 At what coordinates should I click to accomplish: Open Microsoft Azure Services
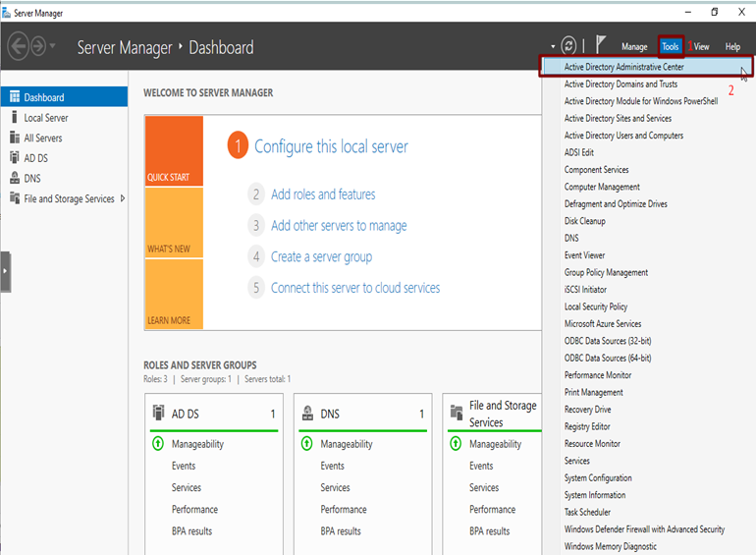click(603, 323)
